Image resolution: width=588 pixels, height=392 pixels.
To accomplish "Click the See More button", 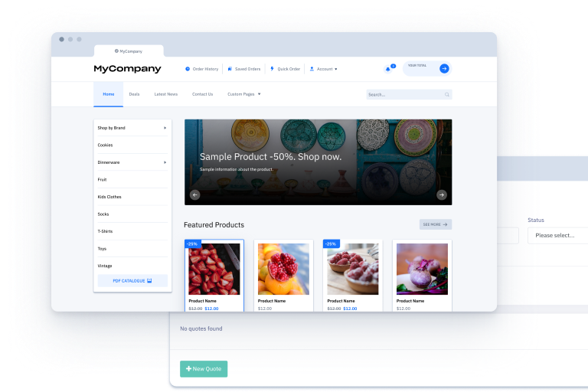I will [x=436, y=224].
